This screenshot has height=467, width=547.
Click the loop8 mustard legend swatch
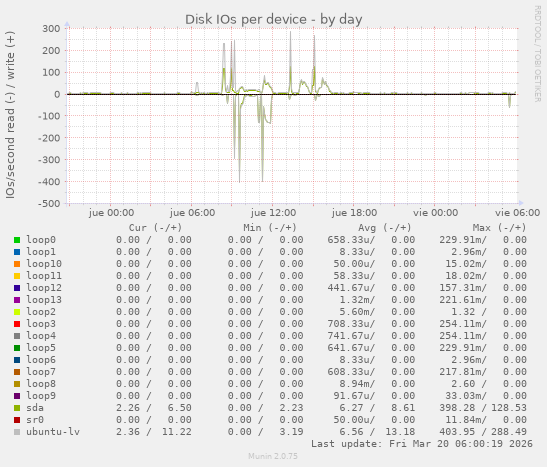click(x=17, y=384)
